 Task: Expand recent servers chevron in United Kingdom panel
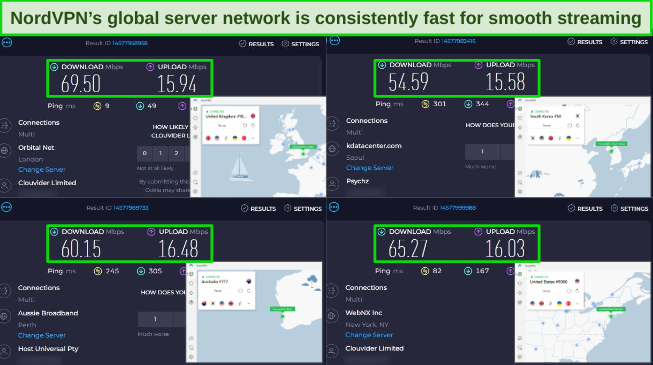(x=253, y=138)
